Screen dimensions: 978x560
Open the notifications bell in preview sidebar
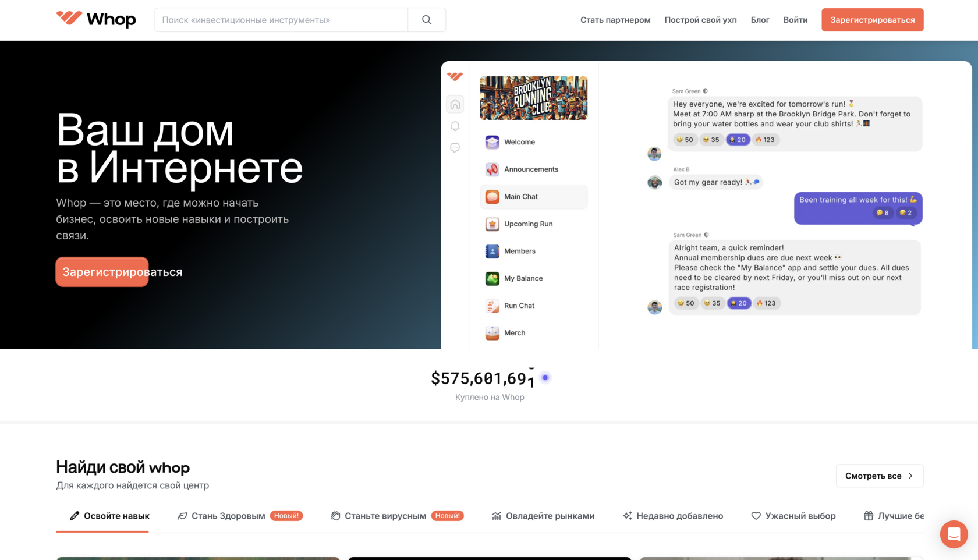[x=455, y=126]
